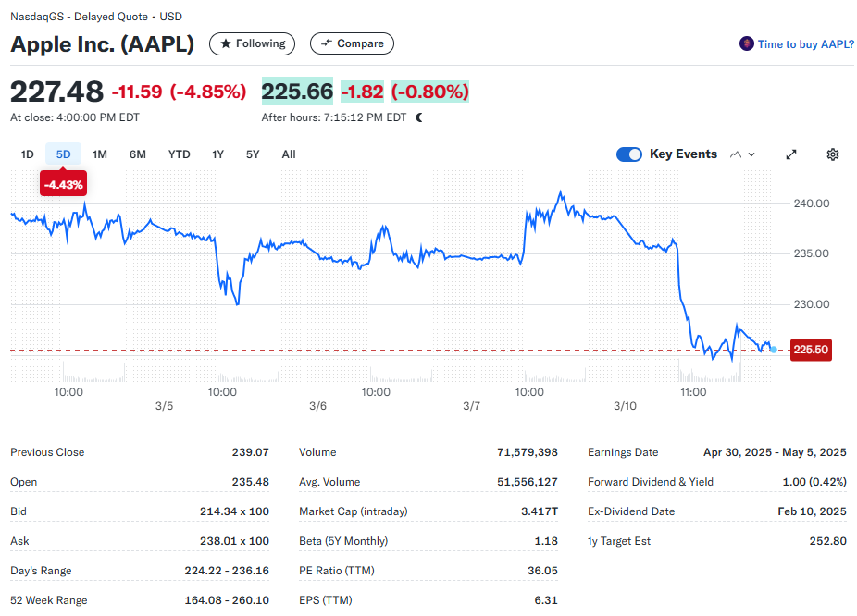Click Open value 235.48
This screenshot has width=857, height=616.
250,482
